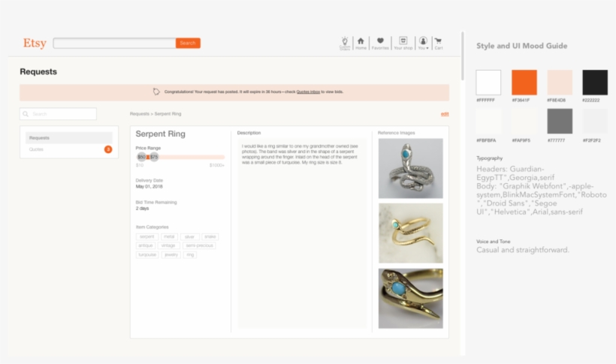The width and height of the screenshot is (616, 364).
Task: Click the edit link for request
Action: (x=445, y=114)
